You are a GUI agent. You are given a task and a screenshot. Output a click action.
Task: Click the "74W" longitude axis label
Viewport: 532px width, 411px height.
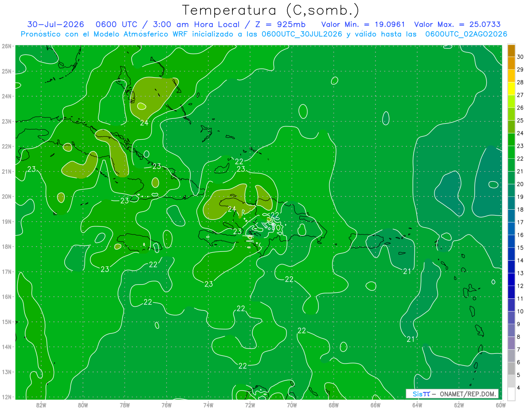coord(208,405)
